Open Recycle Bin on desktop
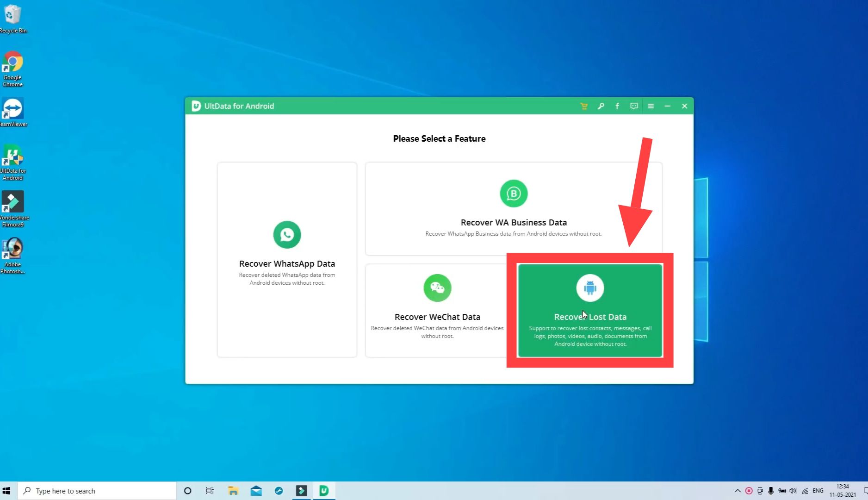This screenshot has width=868, height=500. tap(13, 19)
